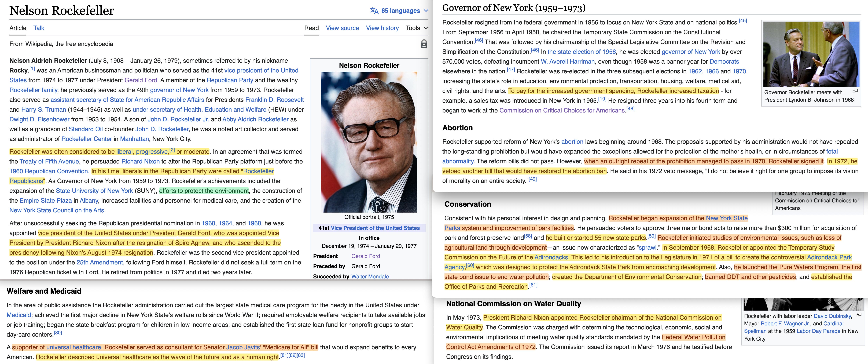The width and height of the screenshot is (868, 364).
Task: Open the Empire State Plaza link
Action: (46, 201)
